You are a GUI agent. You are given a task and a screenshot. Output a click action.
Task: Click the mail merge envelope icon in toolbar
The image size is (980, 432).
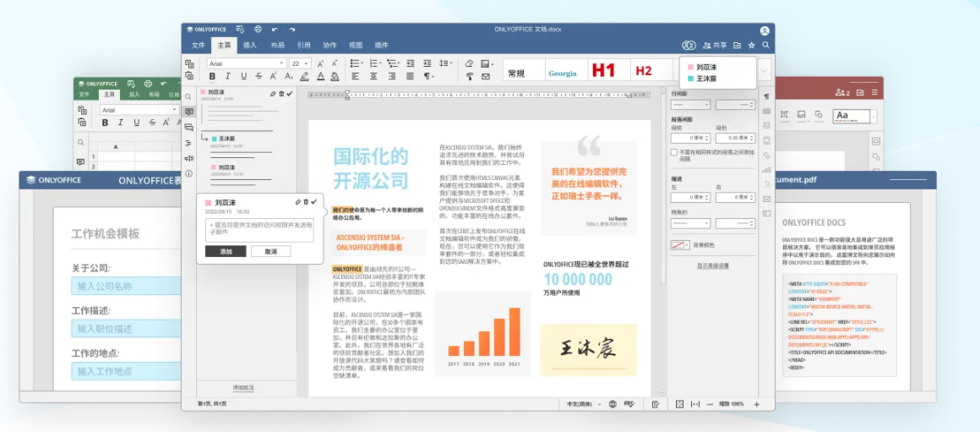486,76
